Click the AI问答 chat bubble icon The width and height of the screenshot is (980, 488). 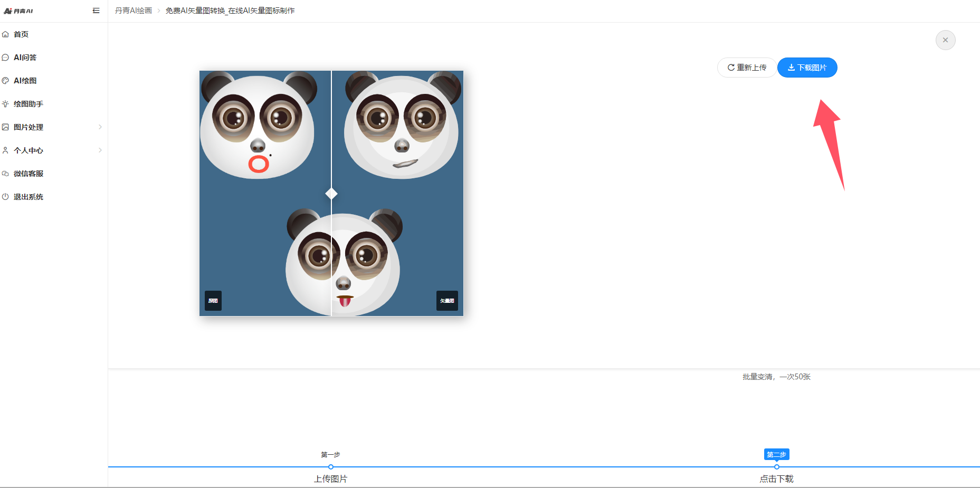(x=5, y=58)
